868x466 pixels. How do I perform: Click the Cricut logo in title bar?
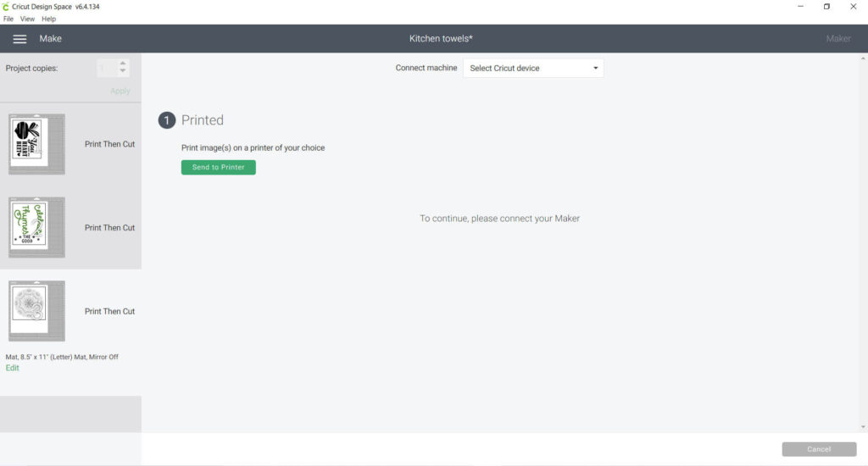(6, 7)
